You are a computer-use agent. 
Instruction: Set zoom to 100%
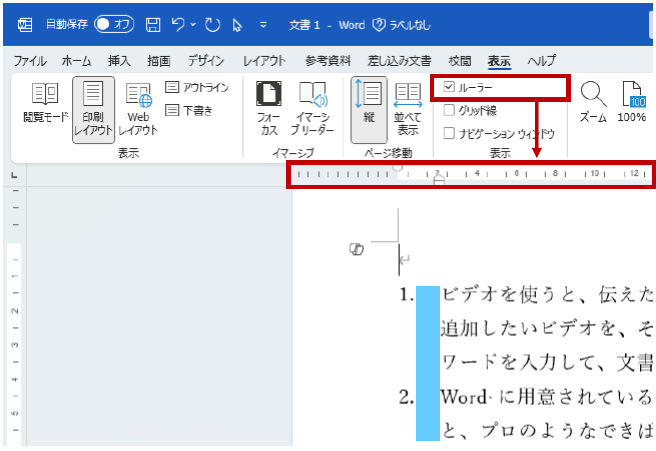(x=632, y=101)
